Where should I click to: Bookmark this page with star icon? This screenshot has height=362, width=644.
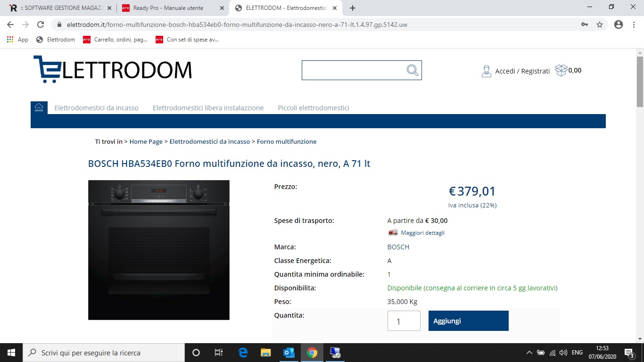600,25
